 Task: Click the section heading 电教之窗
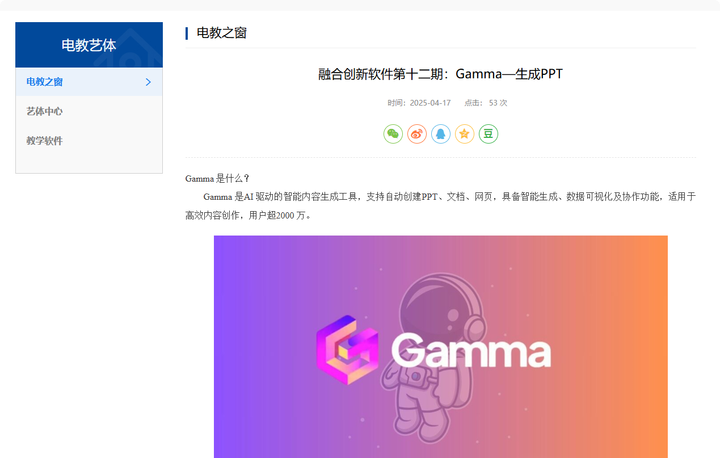pyautogui.click(x=221, y=33)
